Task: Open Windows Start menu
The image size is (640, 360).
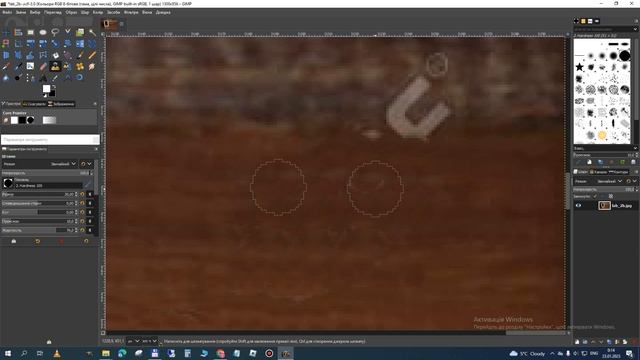Action: 7,353
